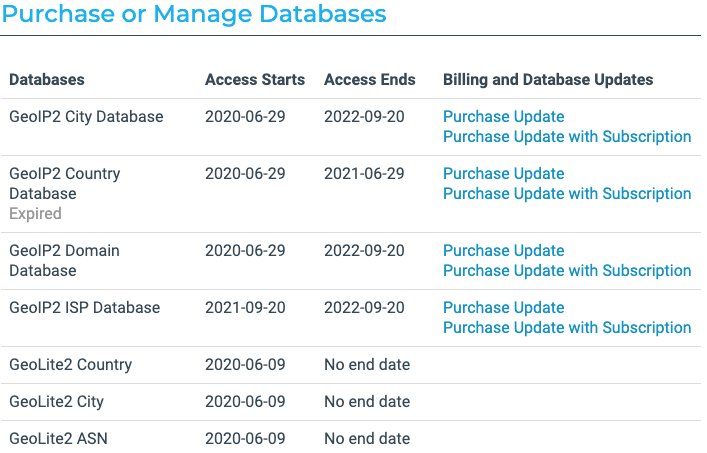The height and width of the screenshot is (453, 707).
Task: Click Purchase Update for GeoIP2 ISP Database
Action: 503,308
